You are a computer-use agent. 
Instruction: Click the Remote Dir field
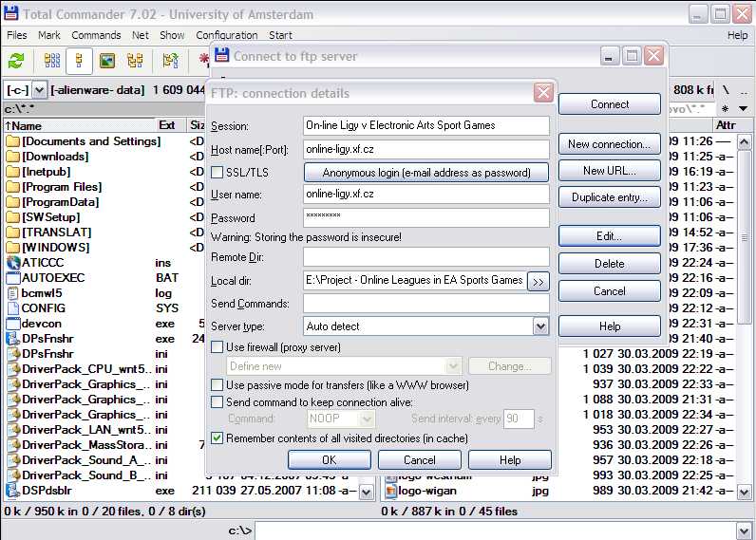[x=426, y=257]
